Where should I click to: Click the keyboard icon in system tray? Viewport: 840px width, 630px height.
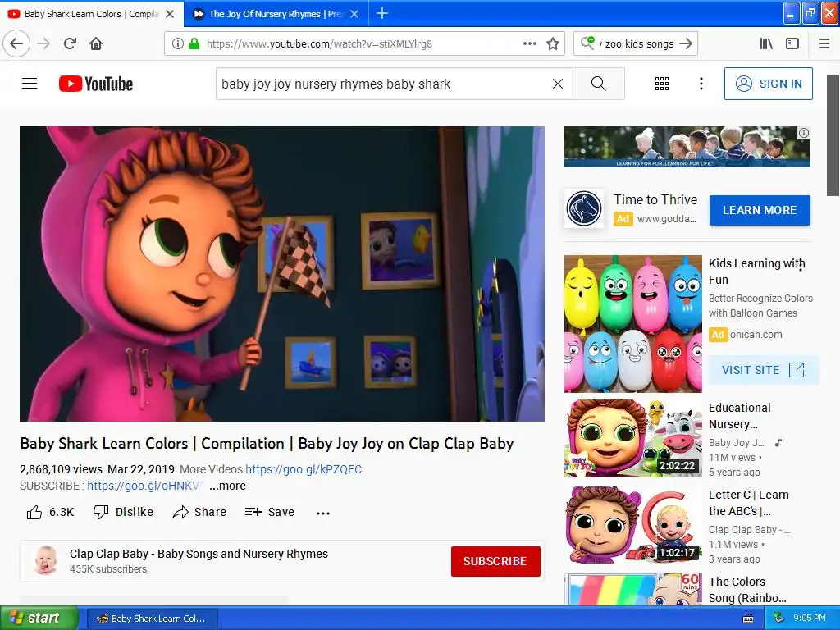(748, 619)
